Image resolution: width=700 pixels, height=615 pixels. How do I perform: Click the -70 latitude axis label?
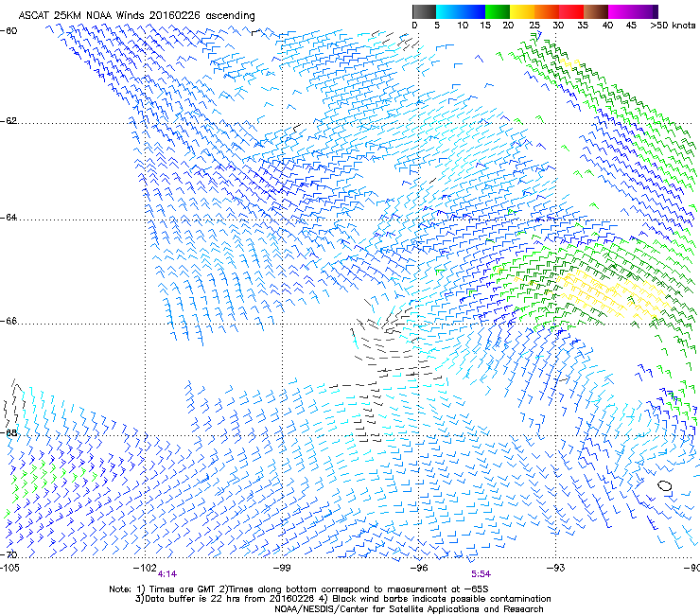[9, 554]
